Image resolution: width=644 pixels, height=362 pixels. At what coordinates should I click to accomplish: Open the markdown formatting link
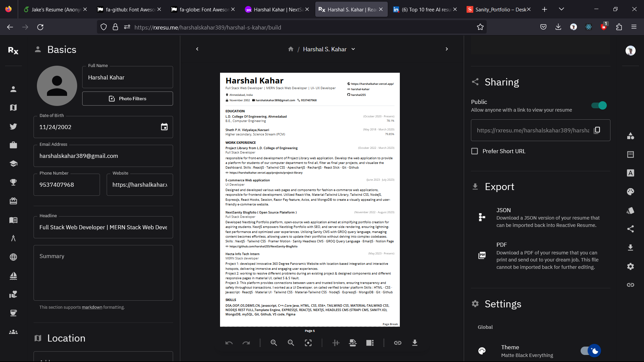(x=92, y=307)
